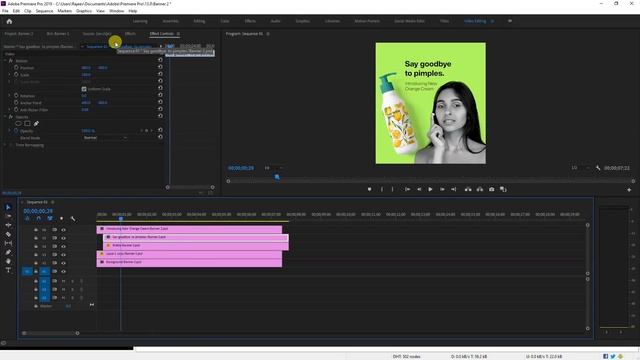The height and width of the screenshot is (360, 640).
Task: Expand the Time Remapping effect
Action: pyautogui.click(x=5, y=145)
